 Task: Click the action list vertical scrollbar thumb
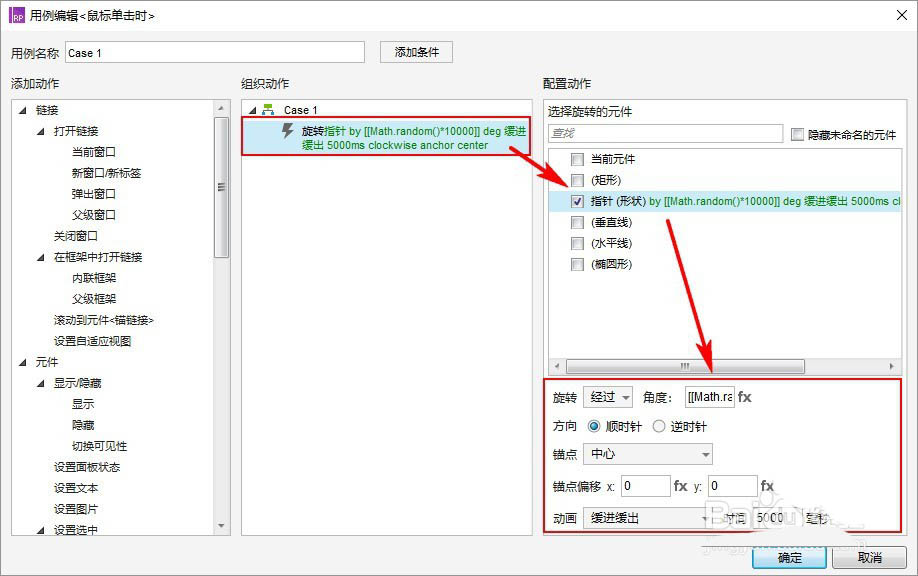pyautogui.click(x=221, y=187)
